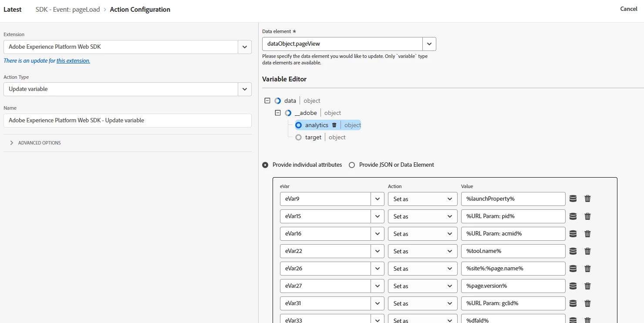Collapse the data object tree node
Image resolution: width=644 pixels, height=323 pixels.
coord(267,101)
